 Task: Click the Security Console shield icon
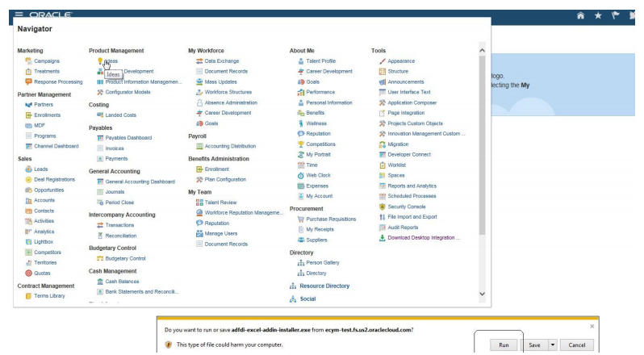(383, 207)
